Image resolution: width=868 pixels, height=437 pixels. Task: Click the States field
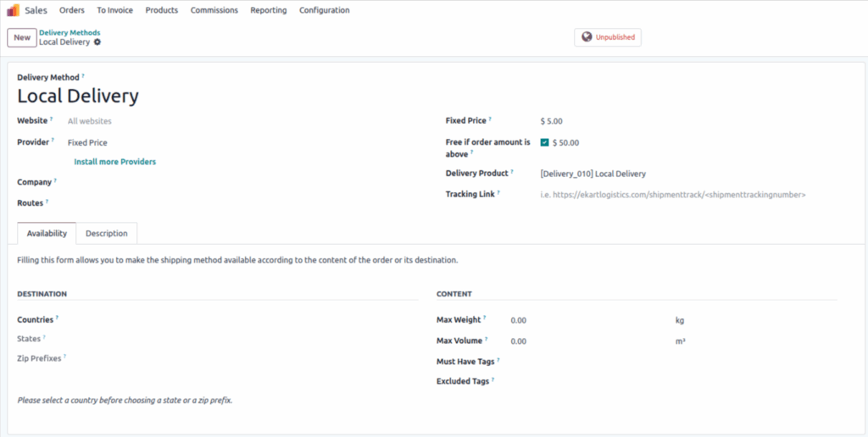[243, 339]
